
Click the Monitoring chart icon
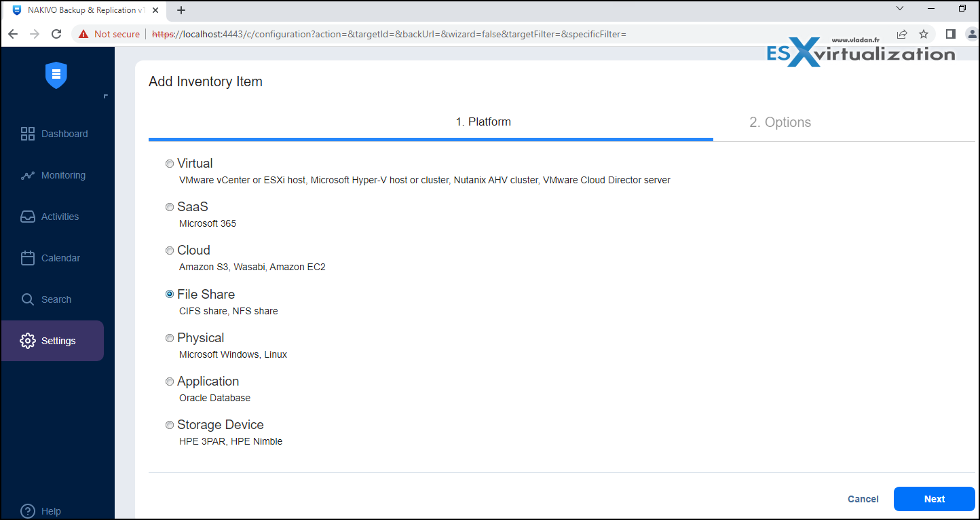click(28, 175)
